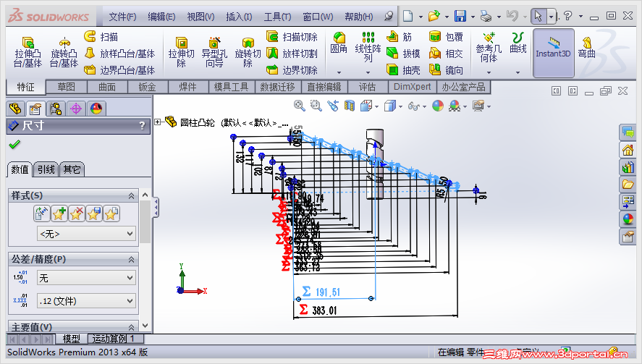This screenshot has height=364, width=642.
Task: Open the Hole Wizard (异型孔向导)
Action: [214, 52]
